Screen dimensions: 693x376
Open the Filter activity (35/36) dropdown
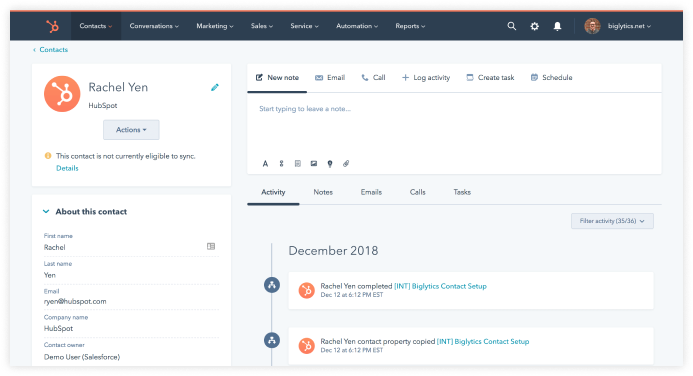coord(612,221)
